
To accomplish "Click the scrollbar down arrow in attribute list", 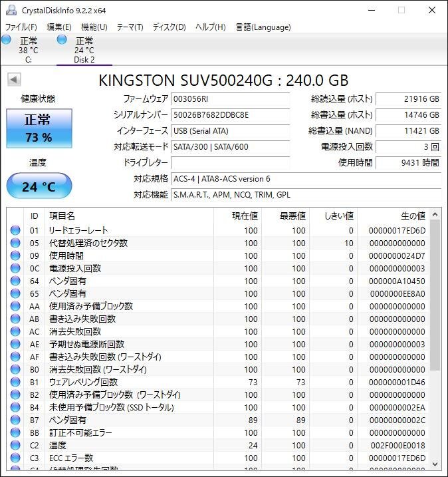I will 435,464.
